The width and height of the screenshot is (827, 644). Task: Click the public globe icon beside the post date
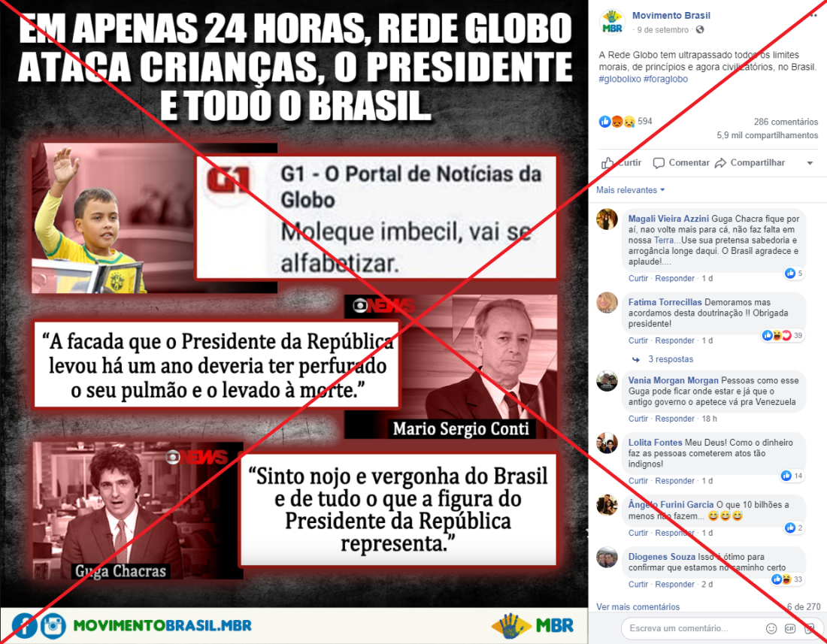point(700,29)
